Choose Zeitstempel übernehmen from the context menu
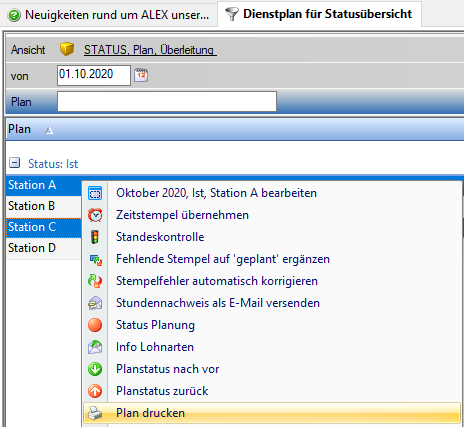Viewport: 464px width, 427px height. [x=272, y=215]
